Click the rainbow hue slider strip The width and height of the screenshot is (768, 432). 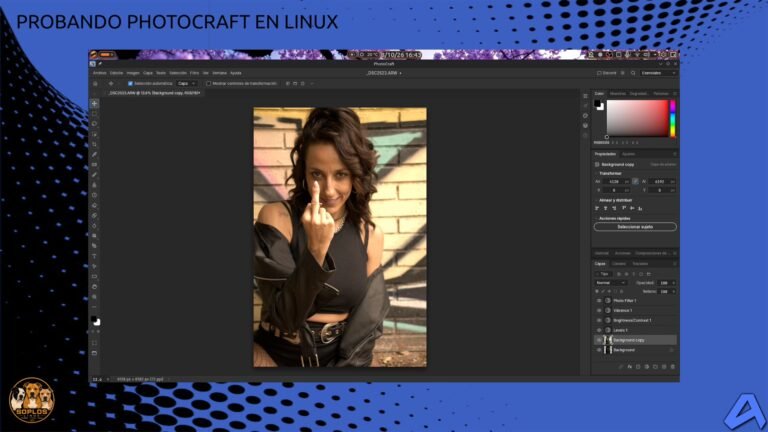click(x=672, y=119)
